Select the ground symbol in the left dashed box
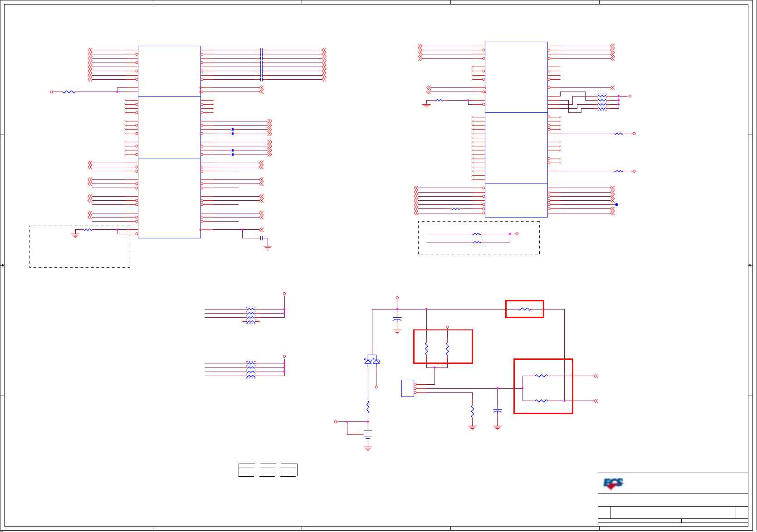This screenshot has height=532, width=757. [75, 235]
